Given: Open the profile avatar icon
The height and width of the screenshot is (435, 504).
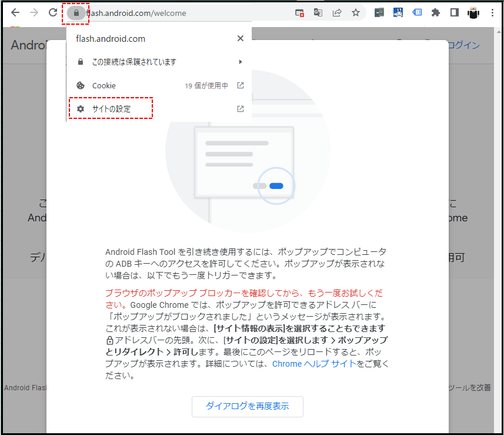Looking at the screenshot, I should point(473,13).
